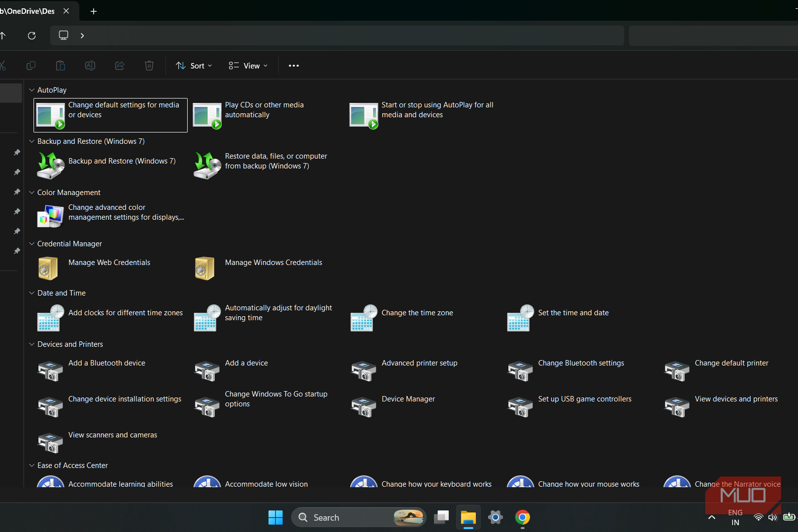This screenshot has height=532, width=798.
Task: Click the Paste clipboard icon
Action: coord(61,66)
